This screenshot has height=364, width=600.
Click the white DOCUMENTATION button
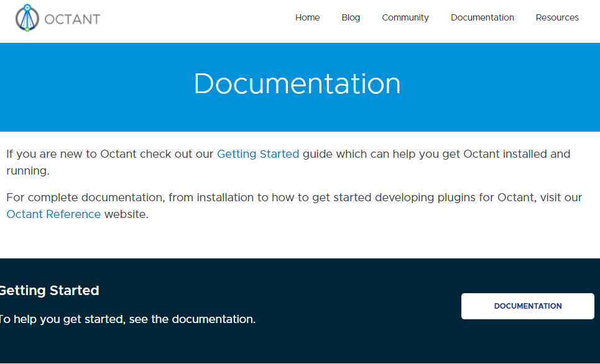click(528, 306)
